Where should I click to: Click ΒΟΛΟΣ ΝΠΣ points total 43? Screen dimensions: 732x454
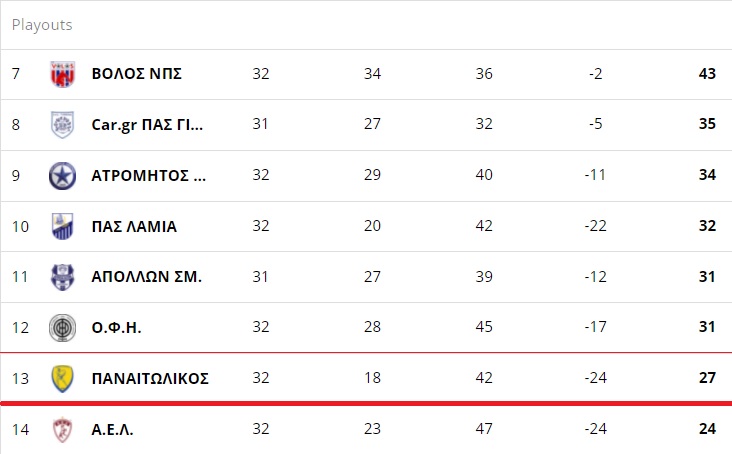click(707, 74)
